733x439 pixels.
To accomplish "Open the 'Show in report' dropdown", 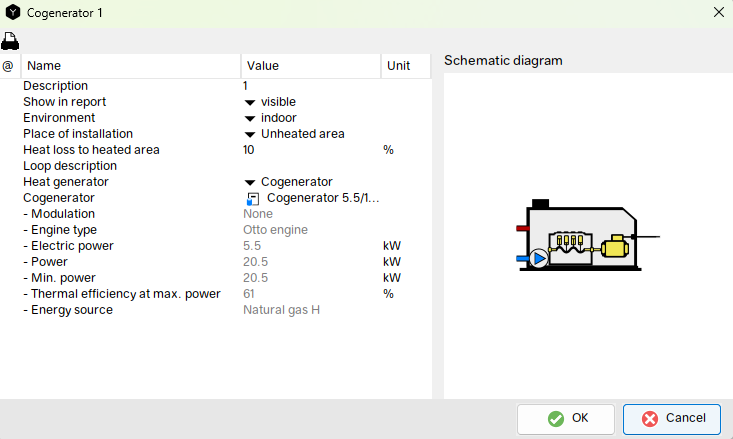I will (x=250, y=102).
